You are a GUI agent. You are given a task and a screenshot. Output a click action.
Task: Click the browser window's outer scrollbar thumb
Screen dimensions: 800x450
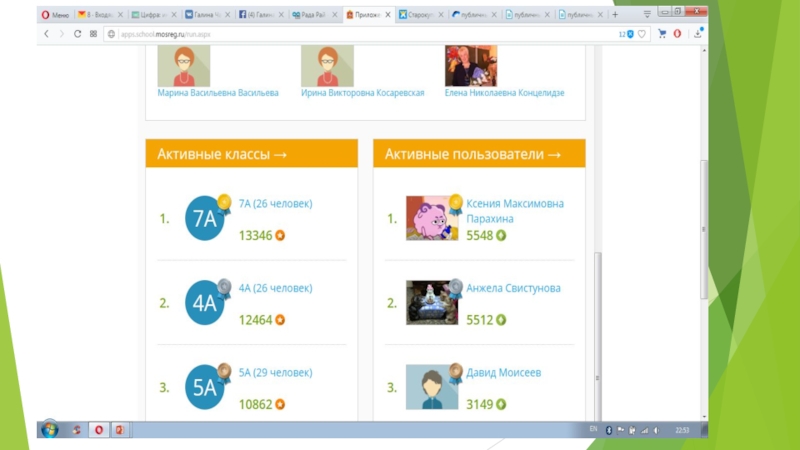point(704,230)
